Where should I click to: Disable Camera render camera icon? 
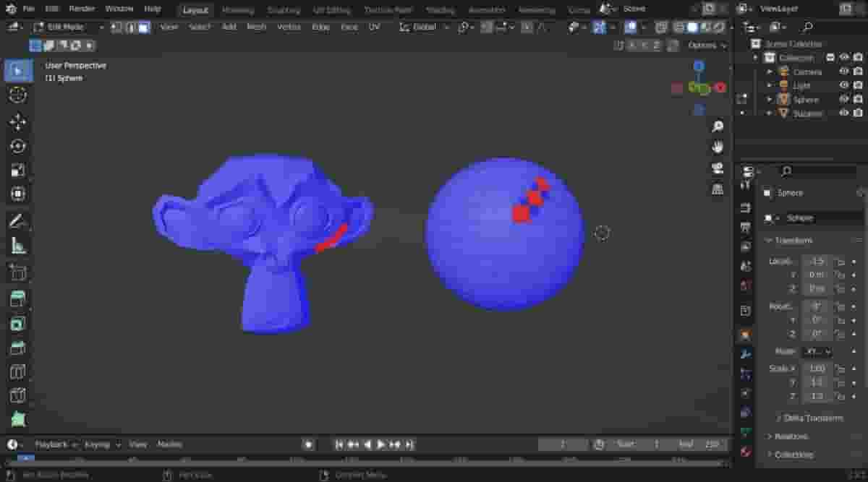pyautogui.click(x=858, y=72)
